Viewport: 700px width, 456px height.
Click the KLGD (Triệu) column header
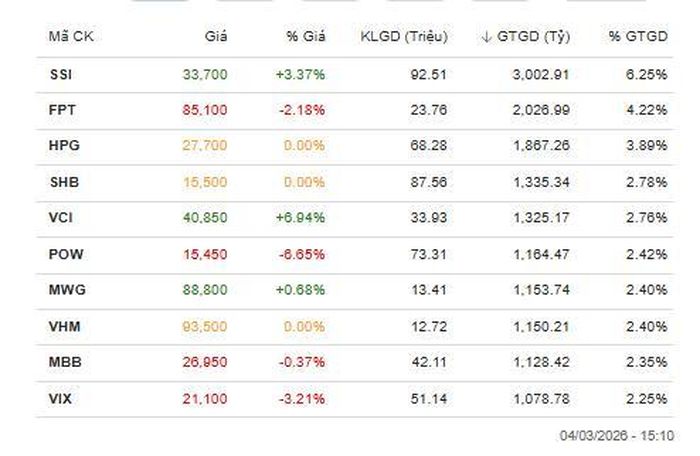tap(404, 37)
